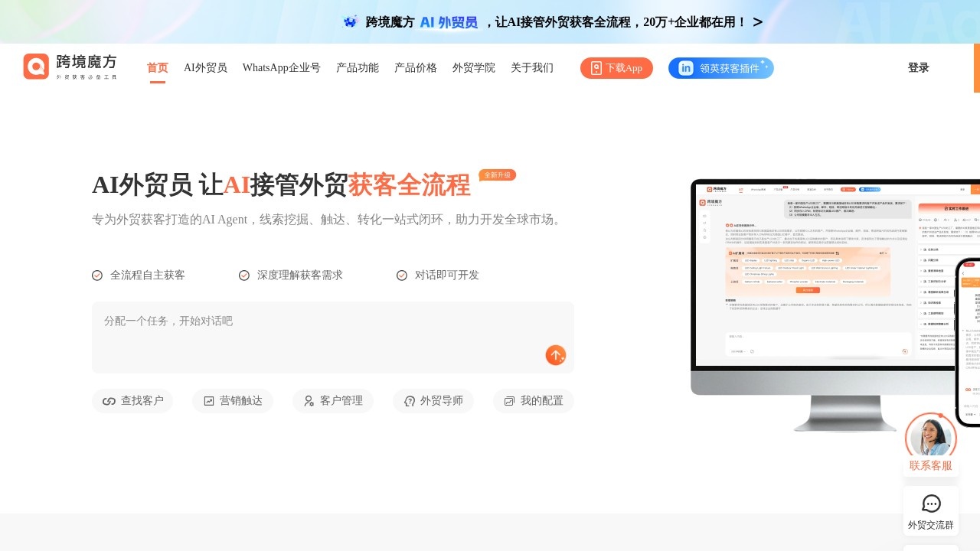Viewport: 980px width, 551px height.
Task: Click the 联系客服 avatar
Action: pos(931,436)
